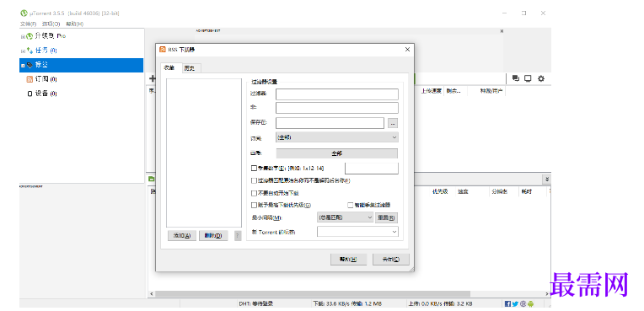Image resolution: width=644 pixels, height=311 pixels.
Task: Click the 优先级 column header in lower pane
Action: click(439, 191)
